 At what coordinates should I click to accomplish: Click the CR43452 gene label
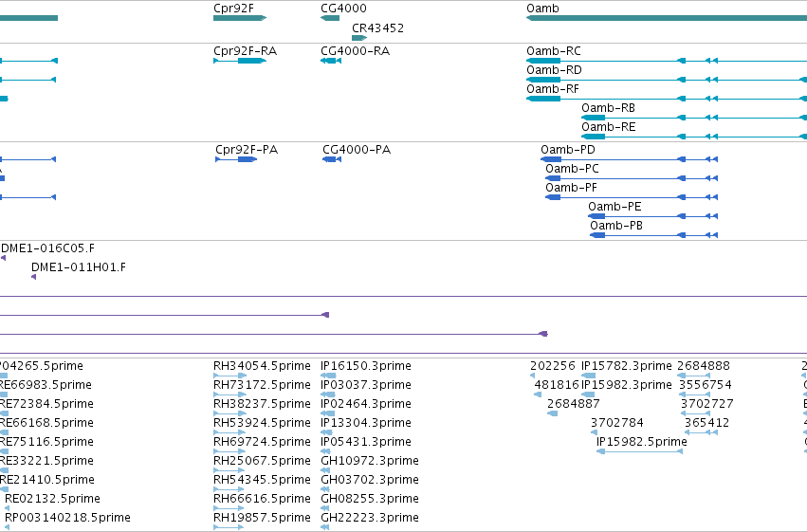[x=377, y=28]
